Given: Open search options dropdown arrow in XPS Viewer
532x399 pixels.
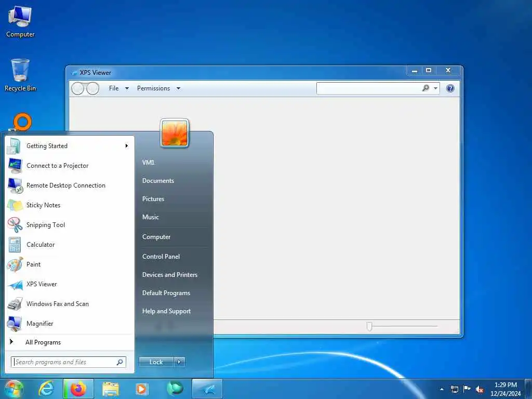Looking at the screenshot, I should coord(435,88).
